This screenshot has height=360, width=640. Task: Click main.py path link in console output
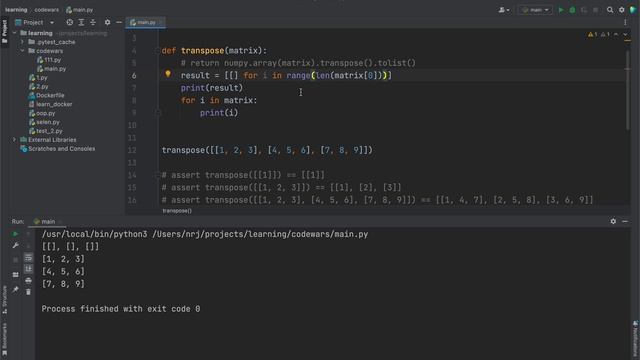(260, 234)
